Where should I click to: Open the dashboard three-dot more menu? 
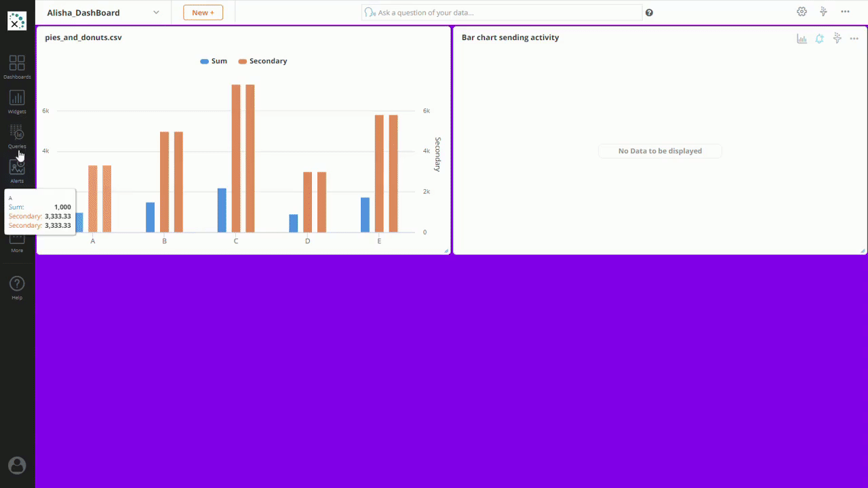845,12
